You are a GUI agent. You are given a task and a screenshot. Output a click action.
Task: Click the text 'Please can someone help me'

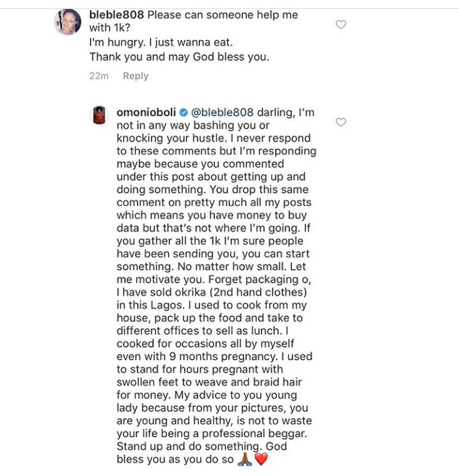tap(222, 15)
